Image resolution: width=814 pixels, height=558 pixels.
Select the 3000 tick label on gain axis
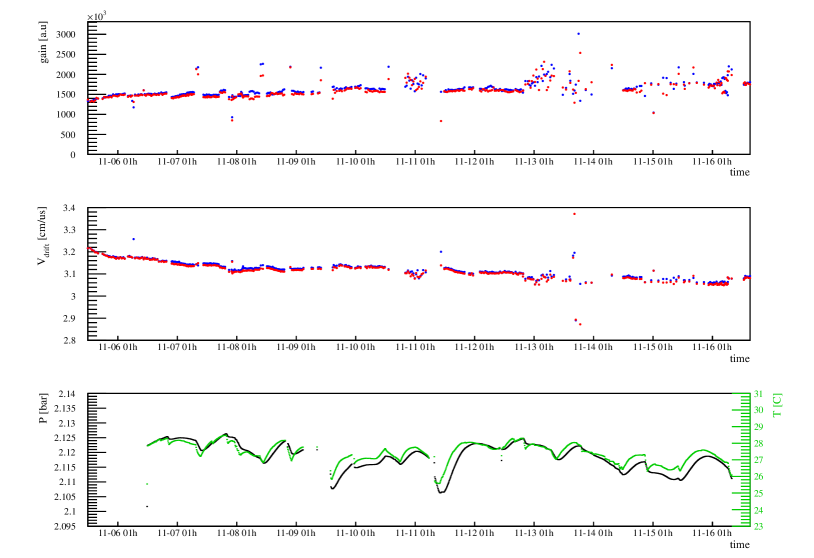tap(66, 35)
